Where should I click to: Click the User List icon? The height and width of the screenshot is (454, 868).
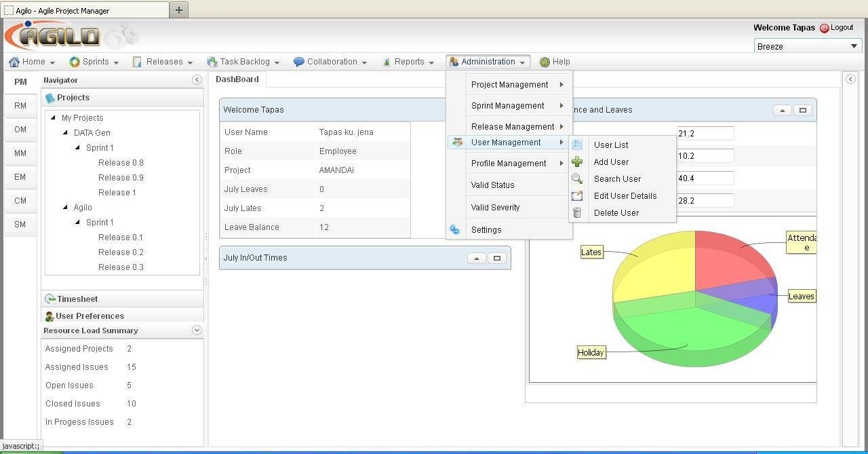coord(577,145)
